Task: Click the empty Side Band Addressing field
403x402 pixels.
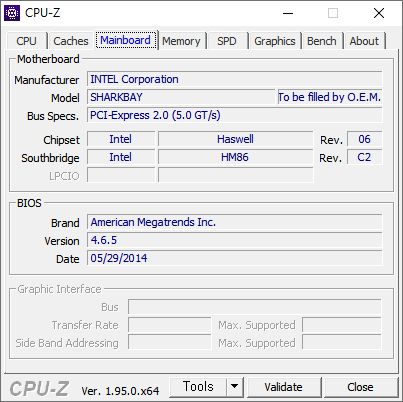Action: (170, 343)
